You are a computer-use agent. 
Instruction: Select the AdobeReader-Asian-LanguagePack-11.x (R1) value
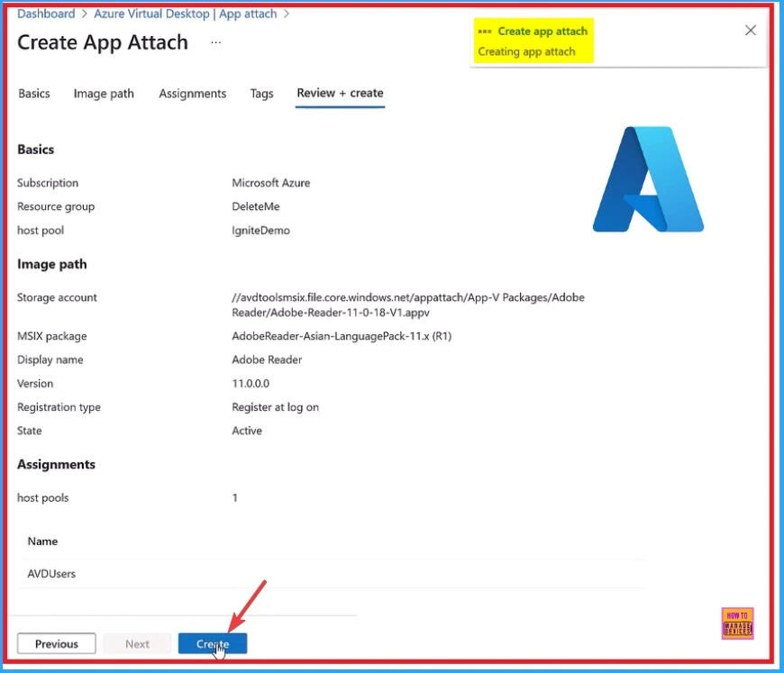(342, 336)
